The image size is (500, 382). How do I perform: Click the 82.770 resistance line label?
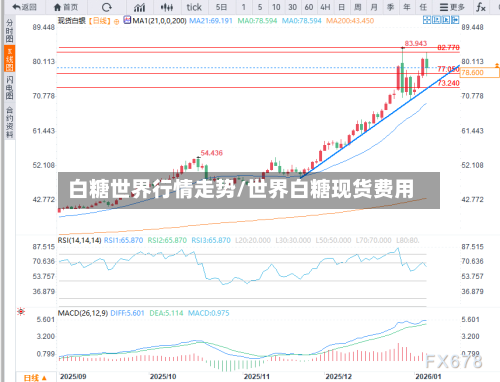tap(448, 48)
